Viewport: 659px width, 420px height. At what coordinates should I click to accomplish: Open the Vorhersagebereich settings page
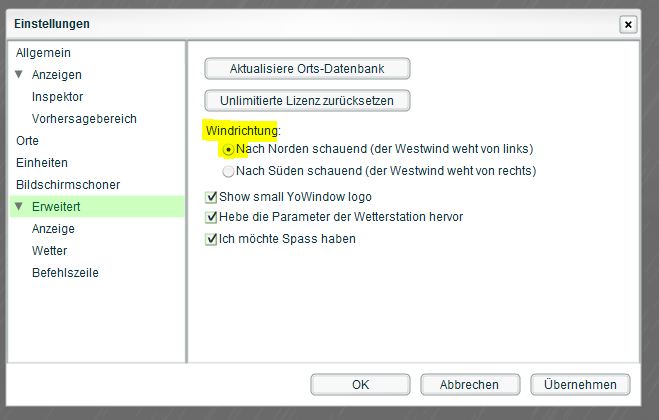click(x=84, y=119)
